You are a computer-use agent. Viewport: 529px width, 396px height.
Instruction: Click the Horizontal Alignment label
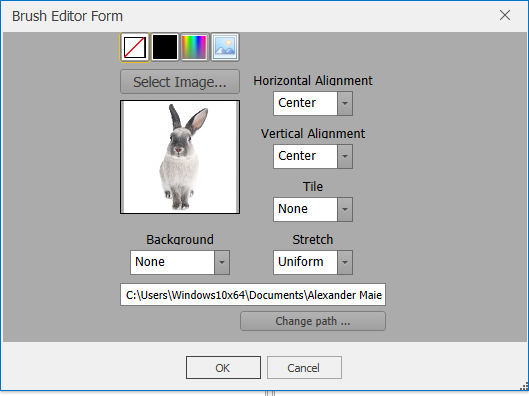point(313,81)
